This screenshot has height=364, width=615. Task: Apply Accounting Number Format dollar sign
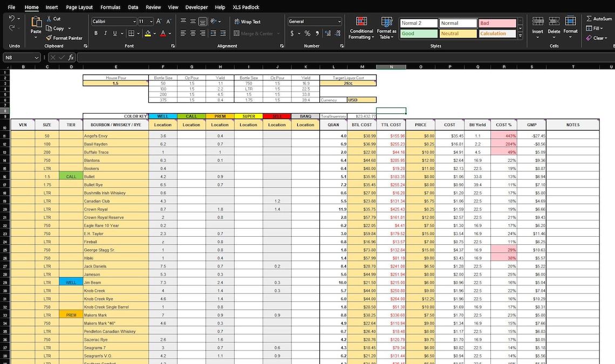[292, 33]
